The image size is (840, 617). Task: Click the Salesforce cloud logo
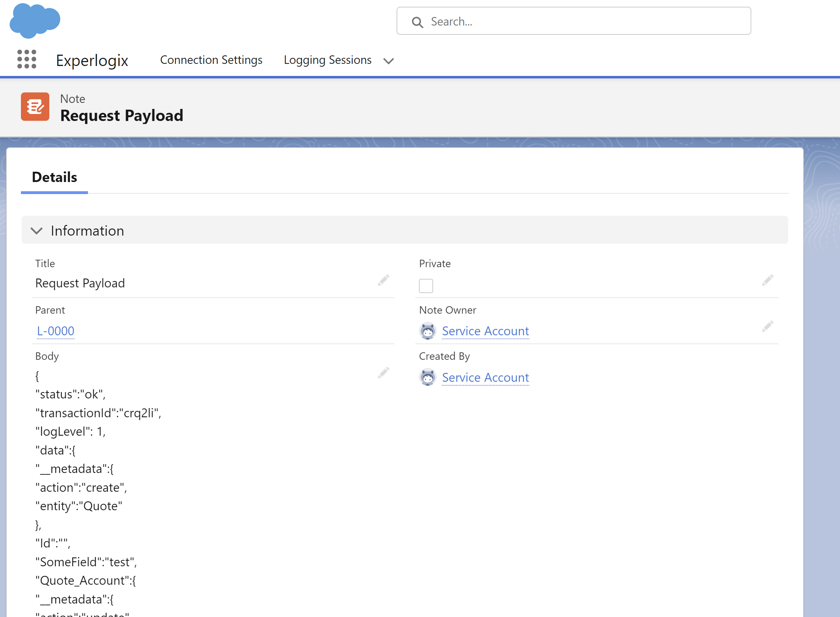pos(35,21)
